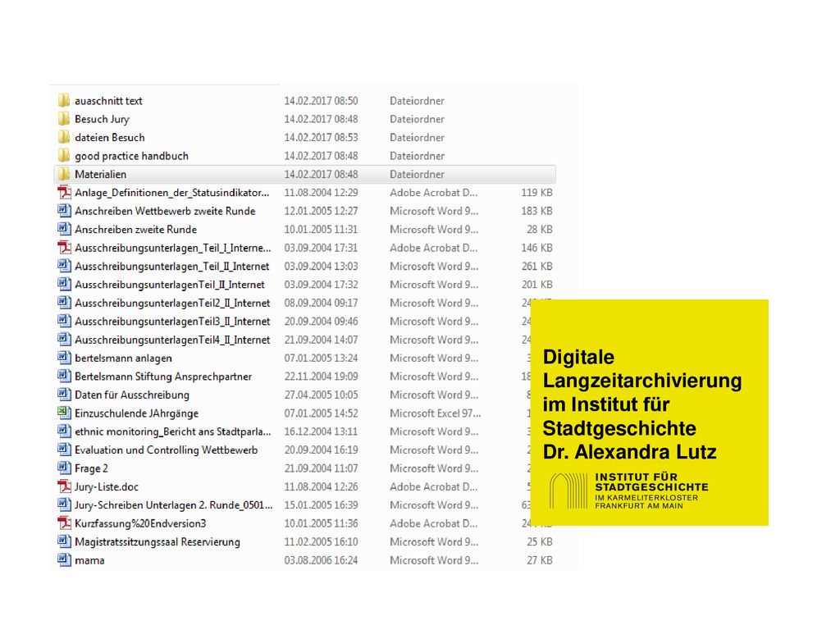Click the folder name Besuch Jury
This screenshot has width=840, height=630.
[102, 120]
